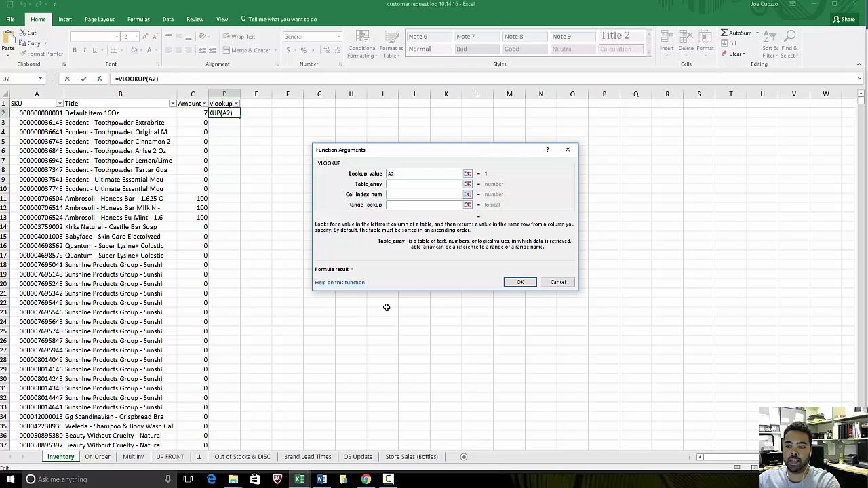Click the Paste clipboard icon
868x488 pixels.
click(x=8, y=38)
